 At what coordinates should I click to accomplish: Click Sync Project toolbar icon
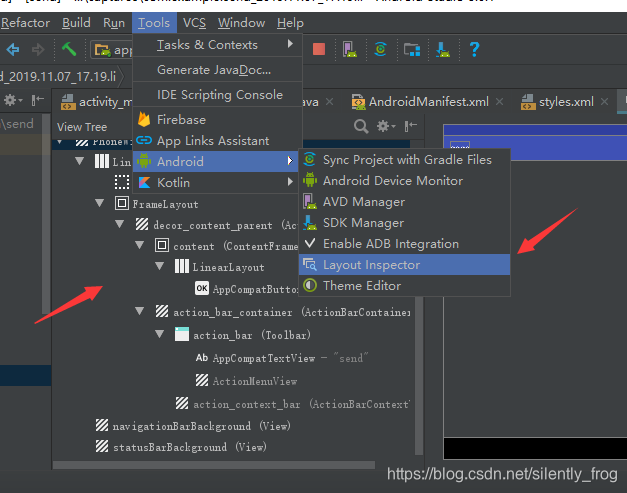tap(380, 49)
